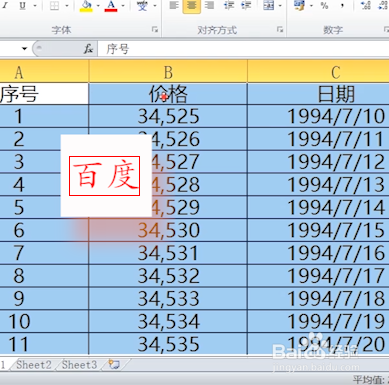The image size is (389, 385).
Task: Increase cell indent
Action: tap(246, 5)
